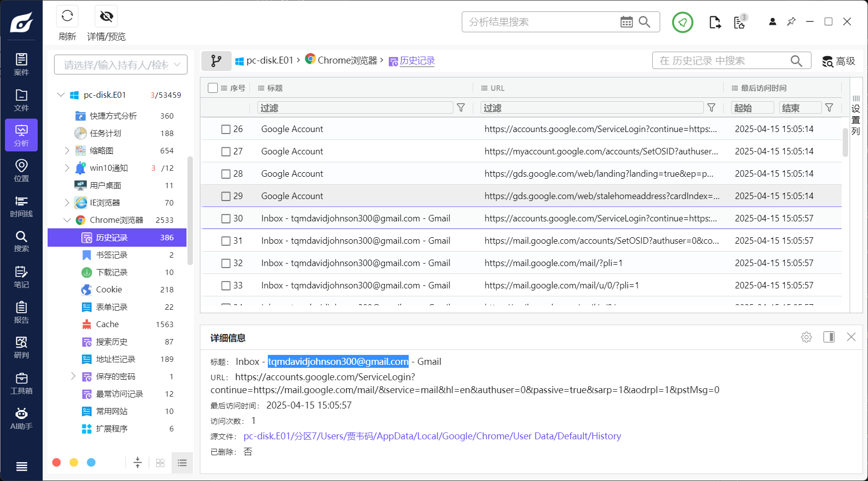Check the checkbox for row 33
Screen dimensions: 868x481
click(x=226, y=285)
